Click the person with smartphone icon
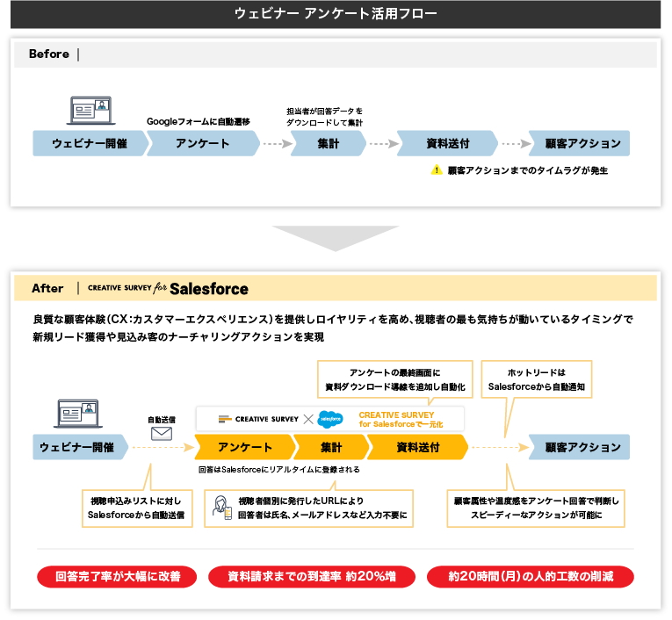672x620 pixels. click(x=222, y=508)
